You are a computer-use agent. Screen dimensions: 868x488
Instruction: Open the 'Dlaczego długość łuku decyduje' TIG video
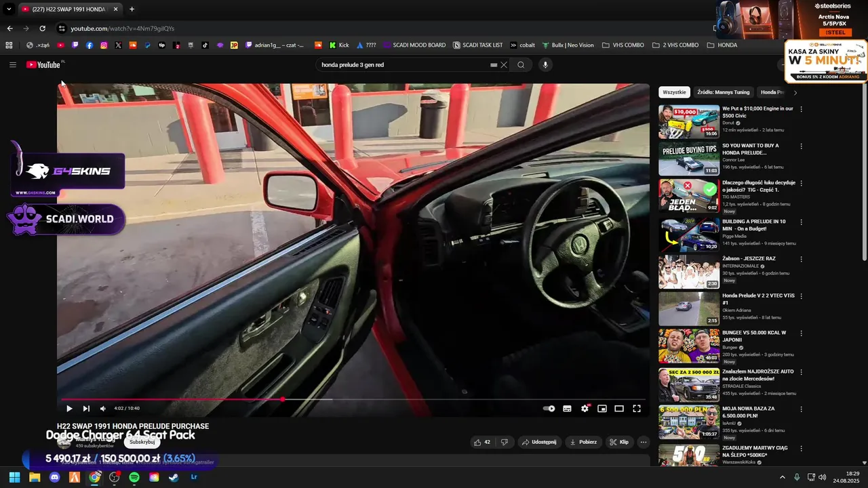tap(689, 196)
